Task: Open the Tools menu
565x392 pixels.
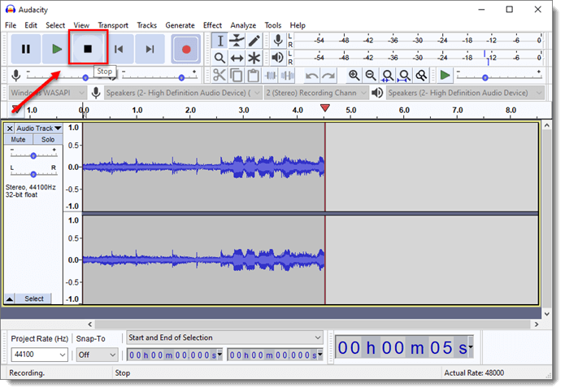Action: [273, 25]
